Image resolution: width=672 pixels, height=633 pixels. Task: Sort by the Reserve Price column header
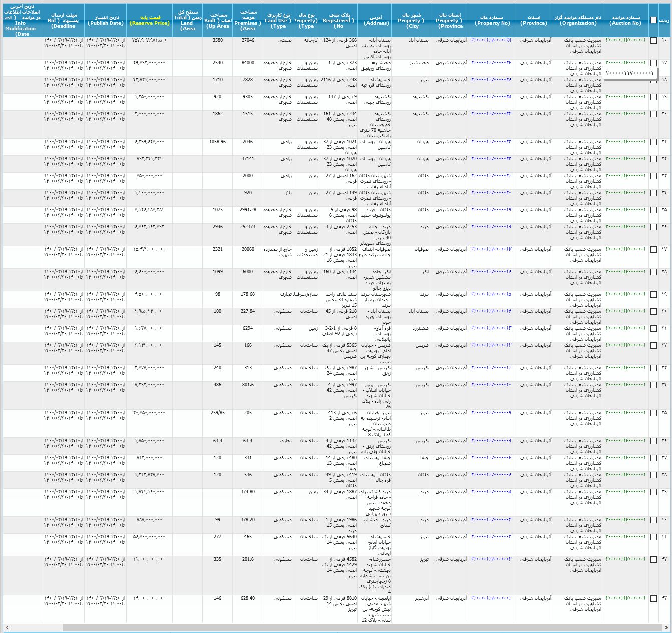[x=149, y=20]
